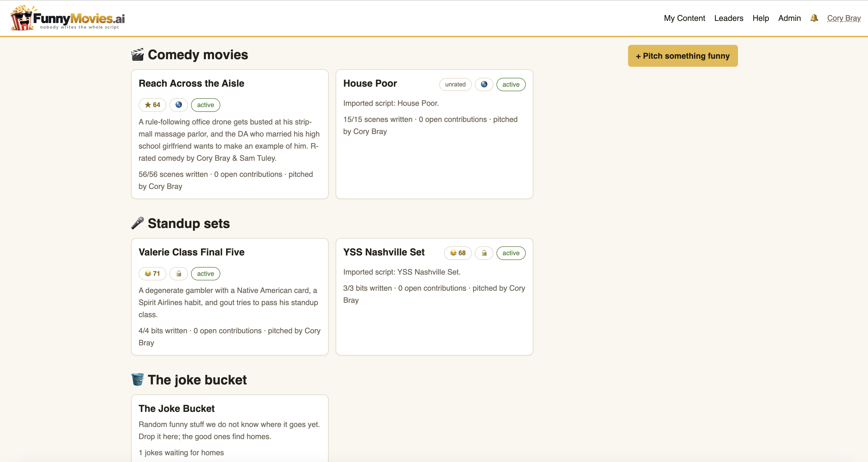Click the bucket icon beside The joke bucket
This screenshot has height=462, width=868.
(137, 379)
